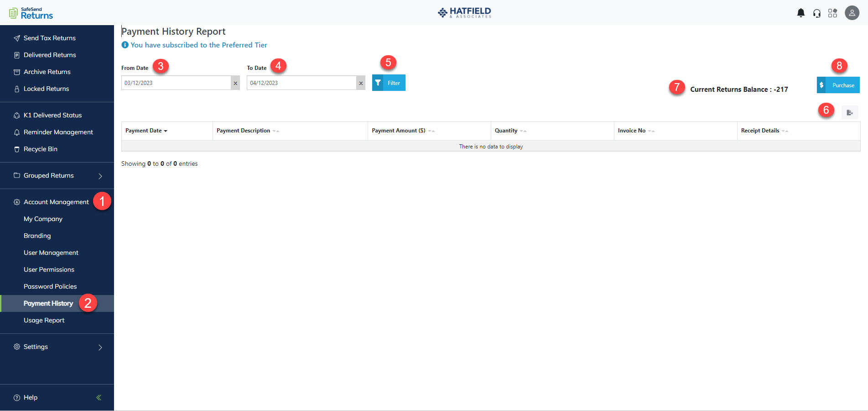Open the Usage Report page
Image resolution: width=868 pixels, height=411 pixels.
click(x=44, y=320)
